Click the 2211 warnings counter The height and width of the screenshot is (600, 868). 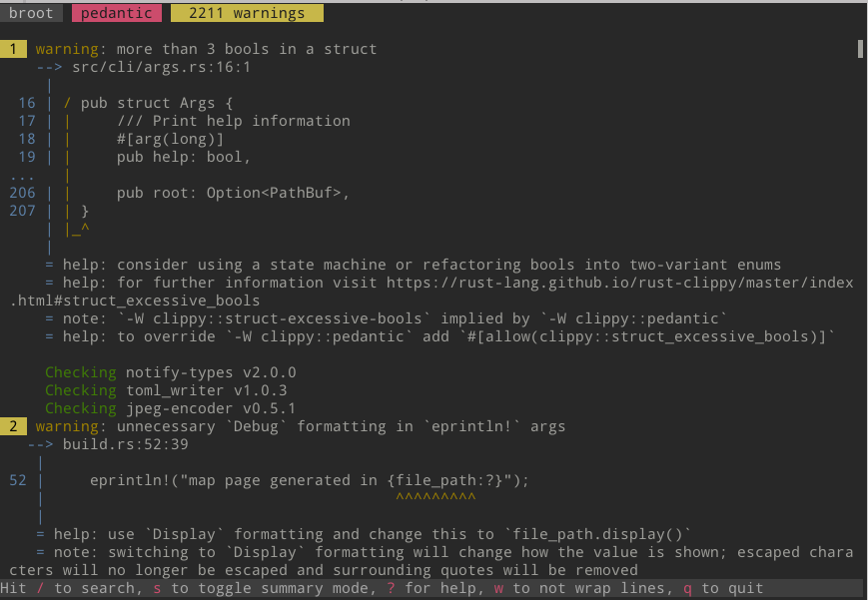[247, 13]
